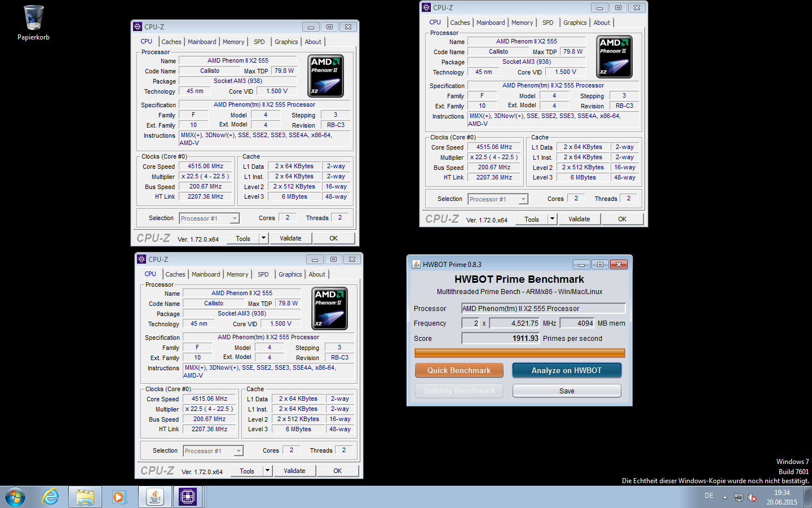
Task: Click Multiplier x 22.5 value in top-right CPU-Z
Action: pos(494,157)
